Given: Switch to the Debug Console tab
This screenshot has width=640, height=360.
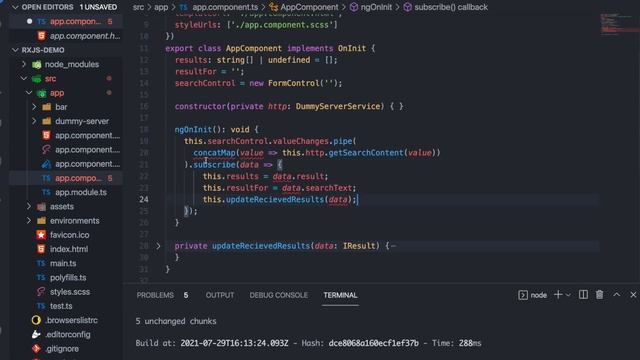Looking at the screenshot, I should [x=278, y=295].
